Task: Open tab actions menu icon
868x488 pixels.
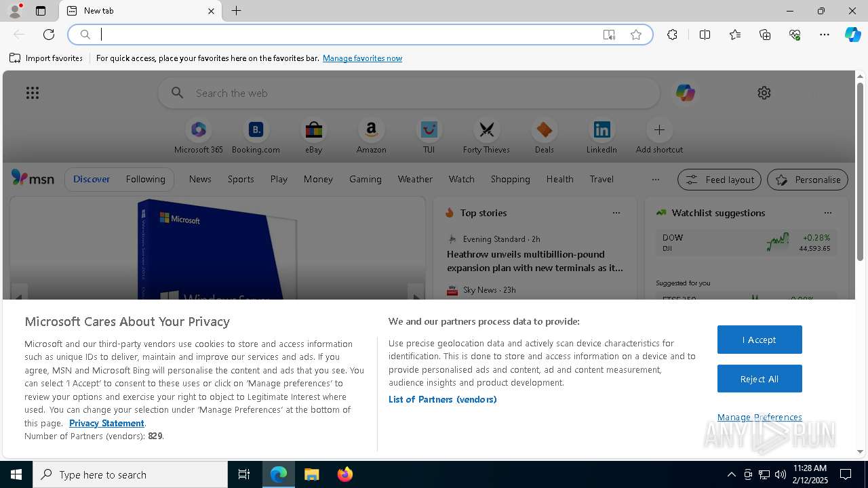Action: (x=41, y=11)
